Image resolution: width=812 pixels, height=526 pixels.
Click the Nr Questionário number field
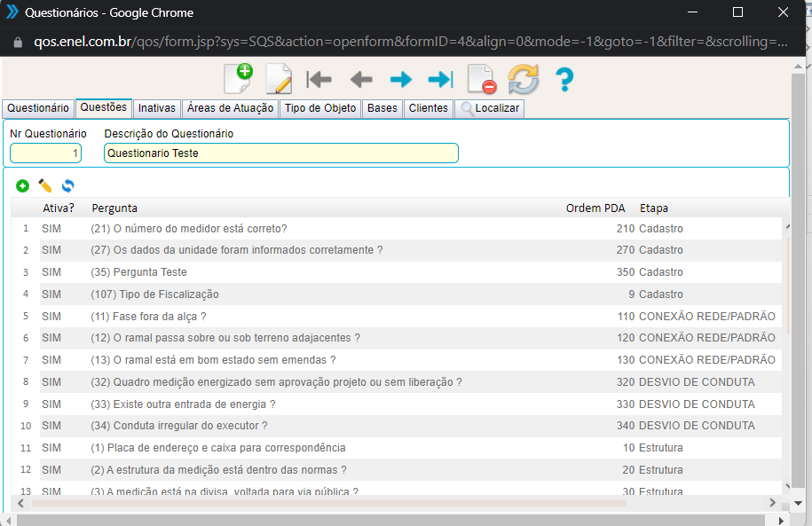pos(45,153)
